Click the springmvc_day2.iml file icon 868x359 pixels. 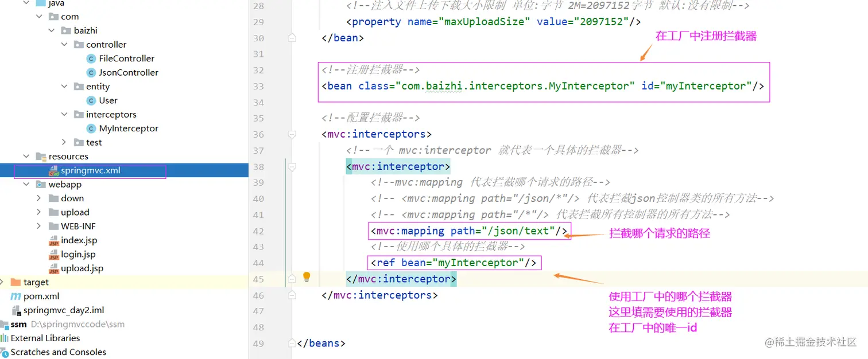(x=16, y=310)
